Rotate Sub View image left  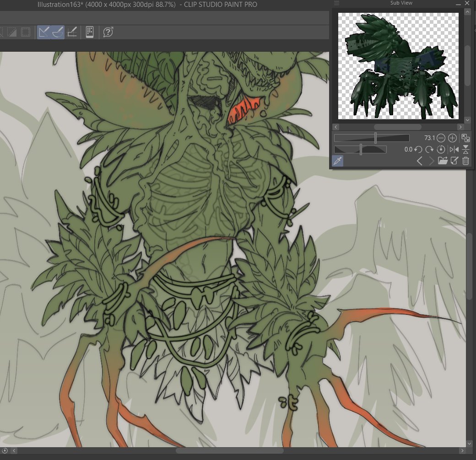[418, 149]
